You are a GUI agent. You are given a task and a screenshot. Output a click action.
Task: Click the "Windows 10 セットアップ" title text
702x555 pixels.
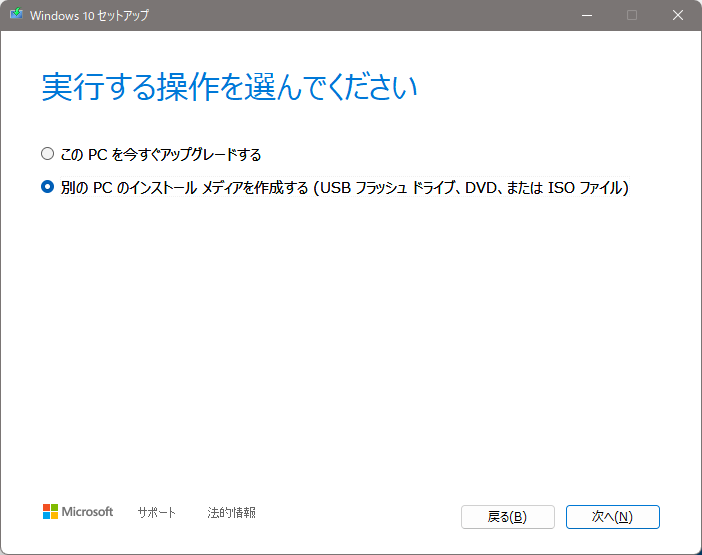[89, 16]
